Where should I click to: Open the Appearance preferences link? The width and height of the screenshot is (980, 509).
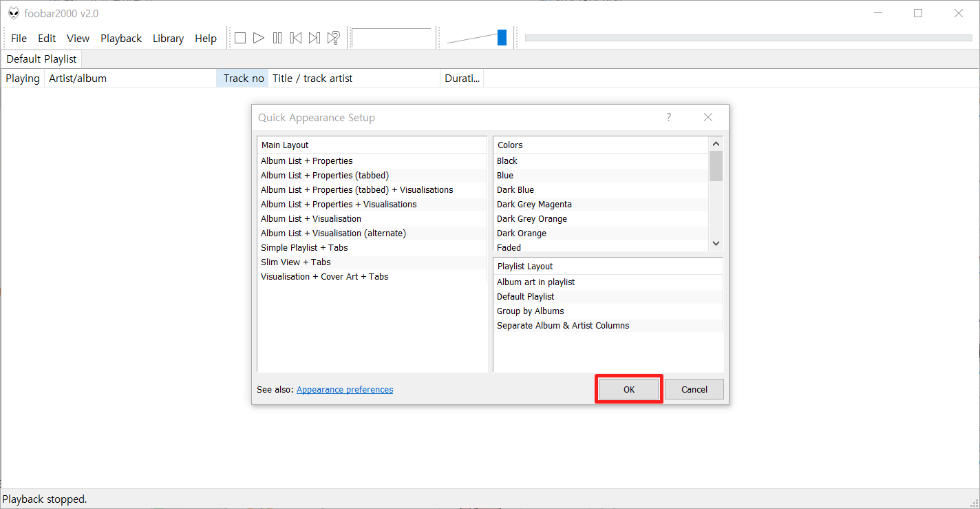tap(345, 389)
